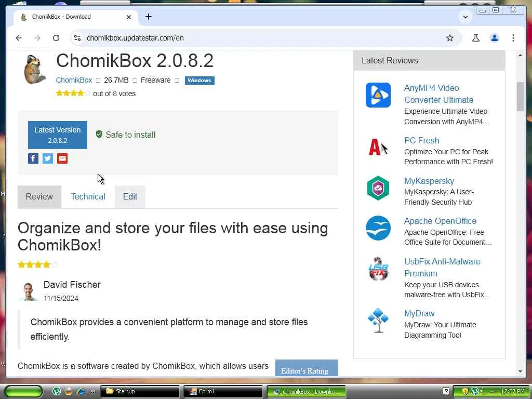Click the 12:57 PM clock
The width and height of the screenshot is (532, 399).
[x=513, y=392]
